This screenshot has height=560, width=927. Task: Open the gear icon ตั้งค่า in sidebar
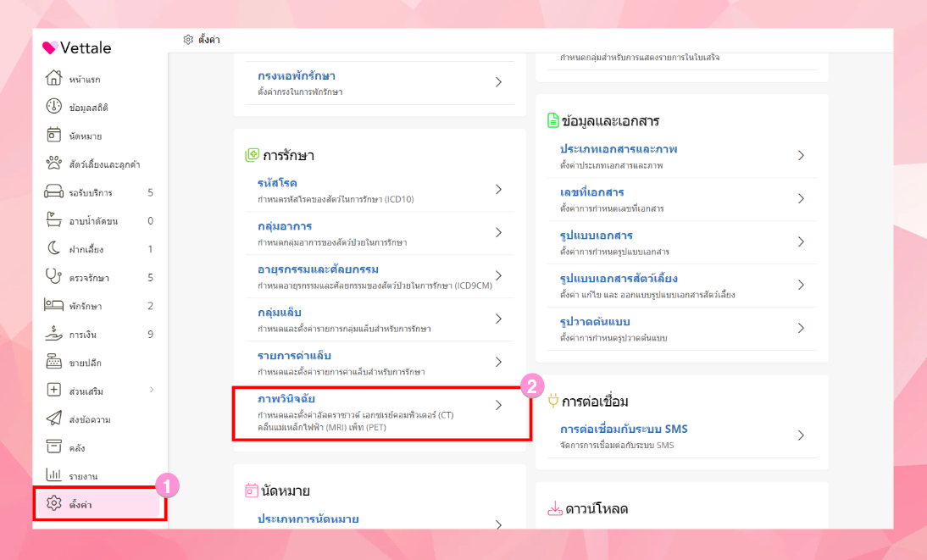(x=53, y=504)
